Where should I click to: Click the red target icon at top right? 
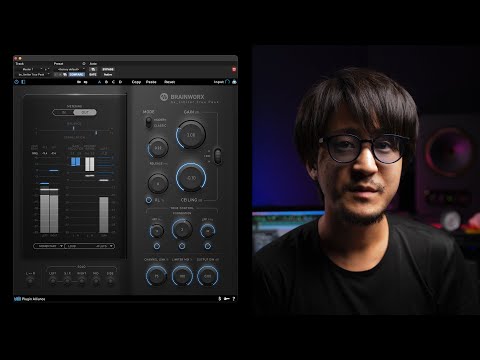point(234,69)
